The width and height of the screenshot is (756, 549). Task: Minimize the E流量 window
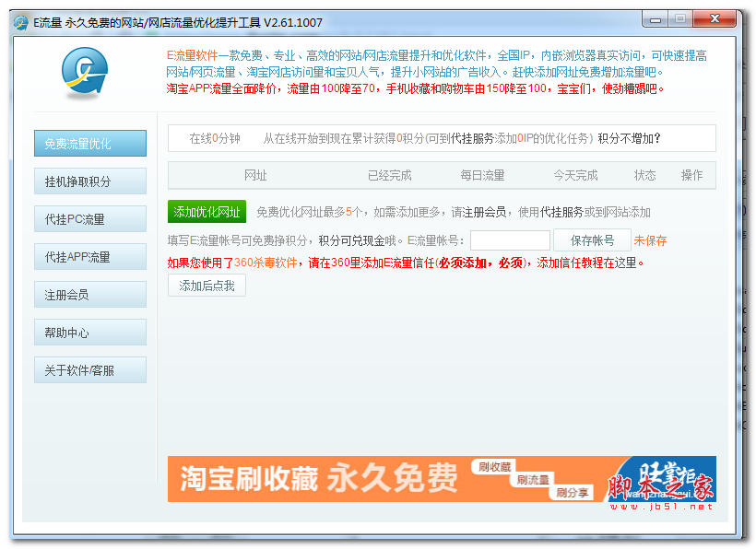click(x=655, y=19)
